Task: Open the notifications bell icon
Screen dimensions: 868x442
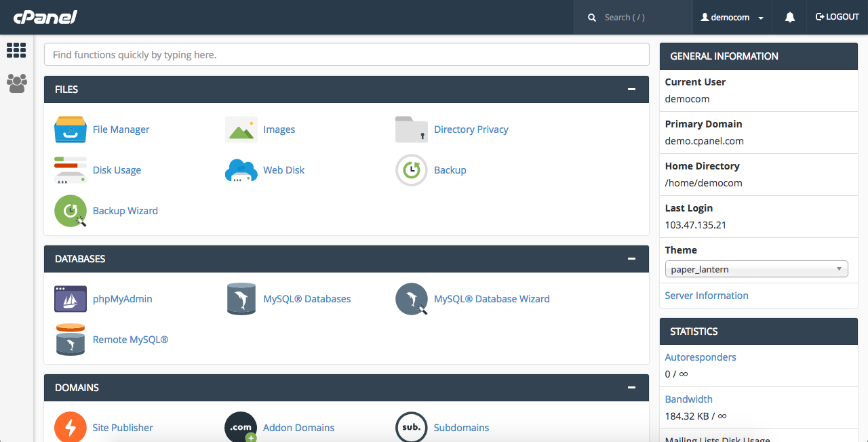Action: (x=789, y=18)
